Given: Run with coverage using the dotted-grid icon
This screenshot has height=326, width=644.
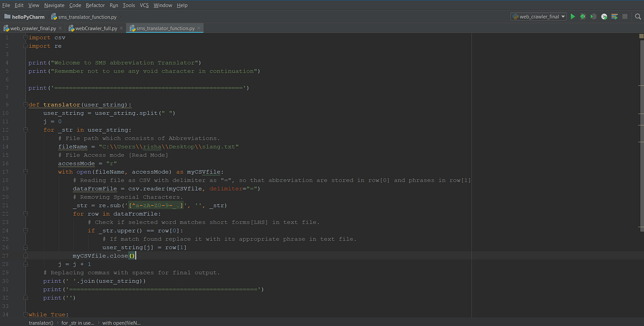Looking at the screenshot, I should [x=594, y=16].
